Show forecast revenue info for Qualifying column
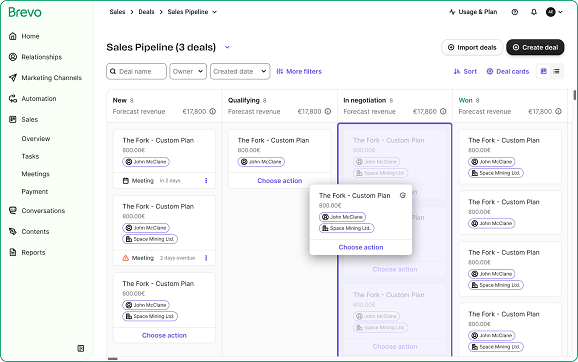 328,111
